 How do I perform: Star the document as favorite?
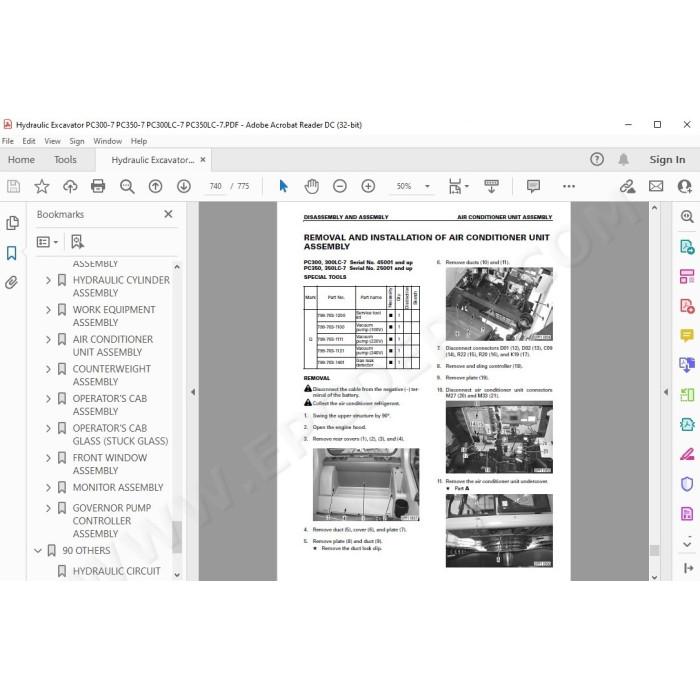click(42, 186)
